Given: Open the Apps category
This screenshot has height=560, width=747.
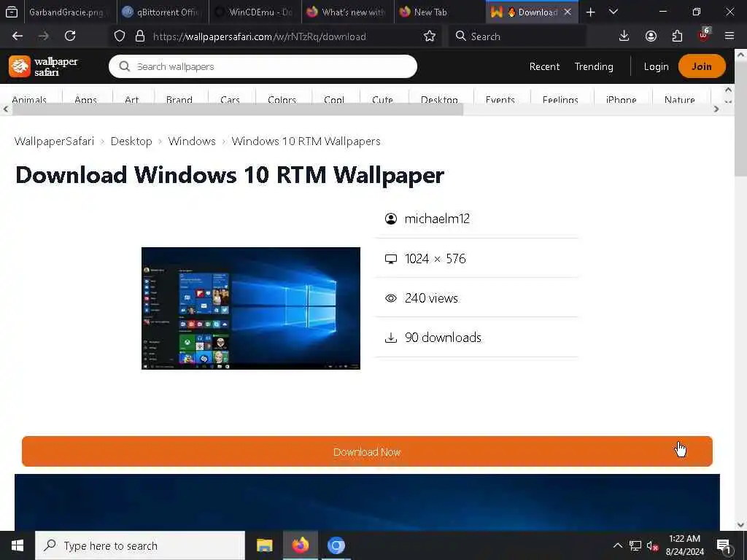Looking at the screenshot, I should (86, 99).
